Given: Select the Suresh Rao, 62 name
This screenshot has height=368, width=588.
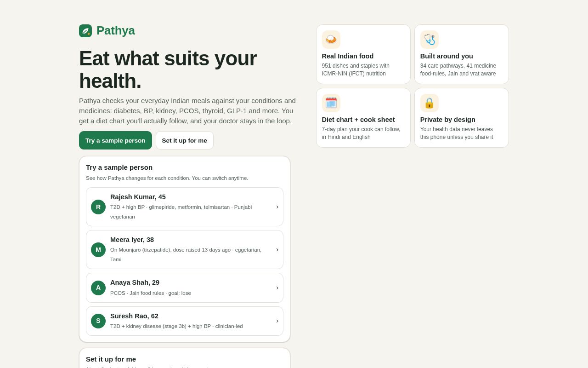Looking at the screenshot, I should coord(134,316).
